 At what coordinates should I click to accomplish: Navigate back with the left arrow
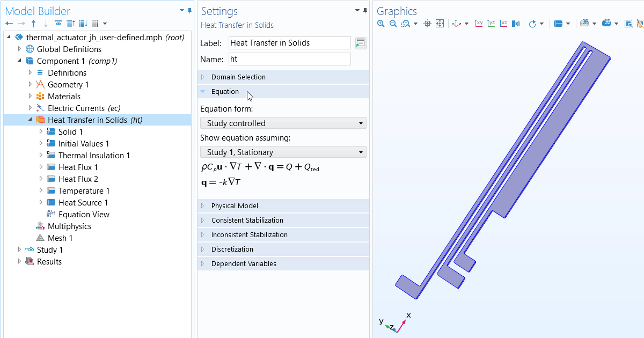pos(9,24)
